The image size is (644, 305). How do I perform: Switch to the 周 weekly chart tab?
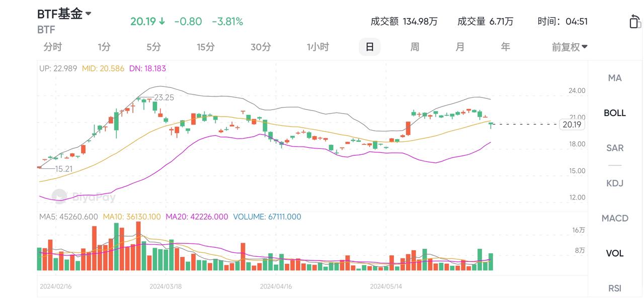coord(414,47)
